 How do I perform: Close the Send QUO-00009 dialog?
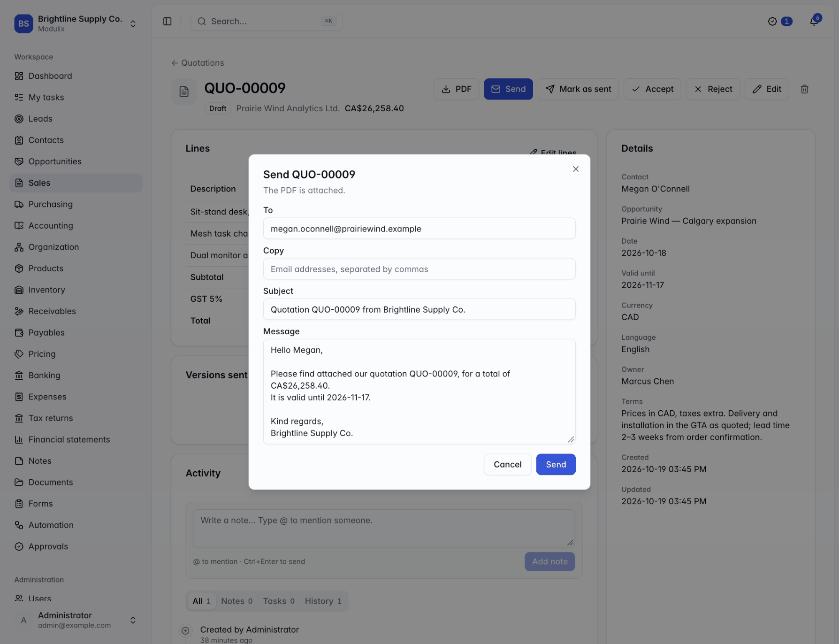[575, 169]
